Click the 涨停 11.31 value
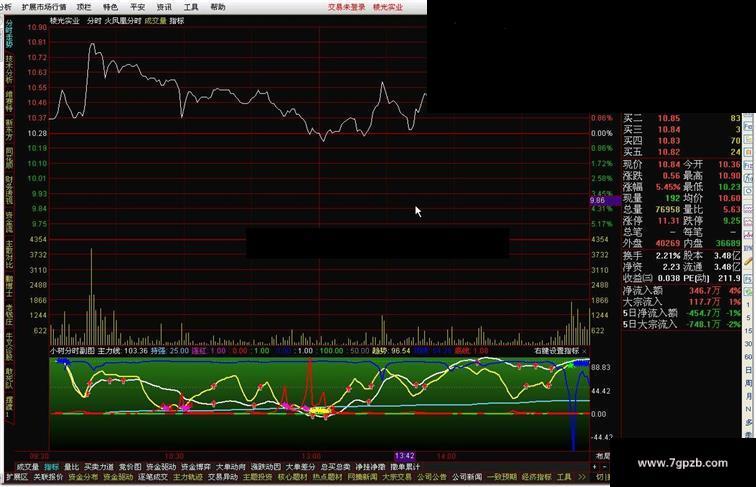The height and width of the screenshot is (487, 756). 668,221
